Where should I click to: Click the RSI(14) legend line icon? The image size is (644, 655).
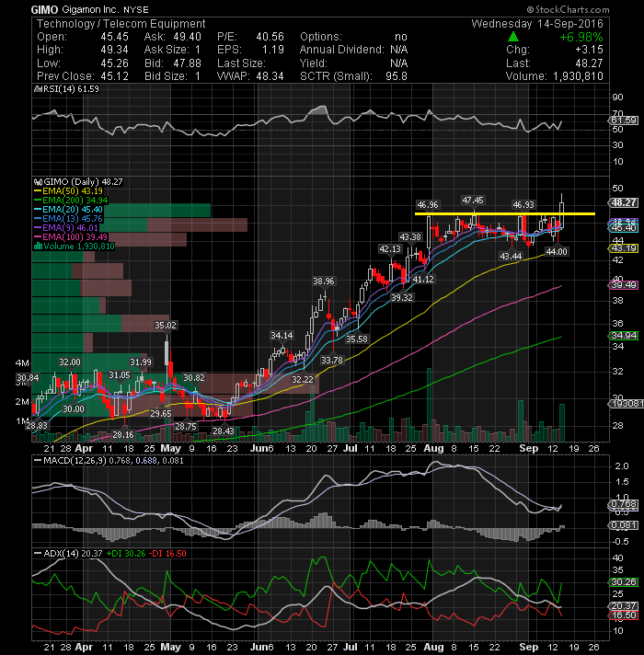pos(37,89)
